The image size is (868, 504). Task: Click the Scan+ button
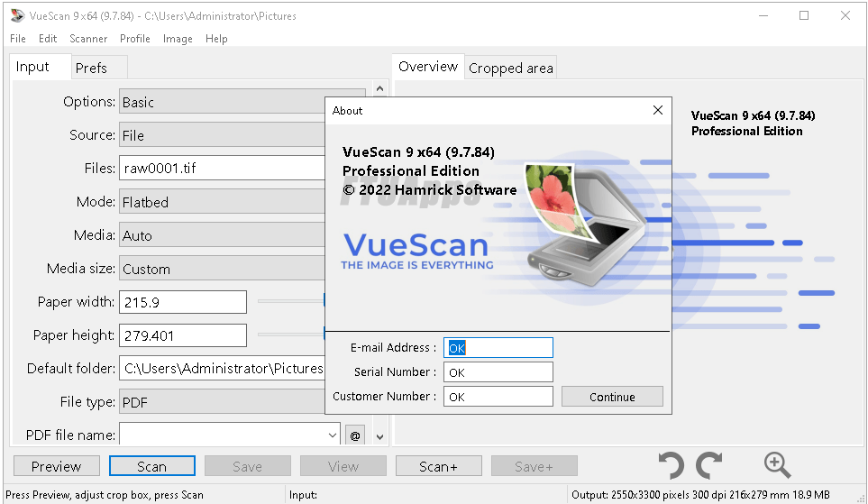[438, 466]
